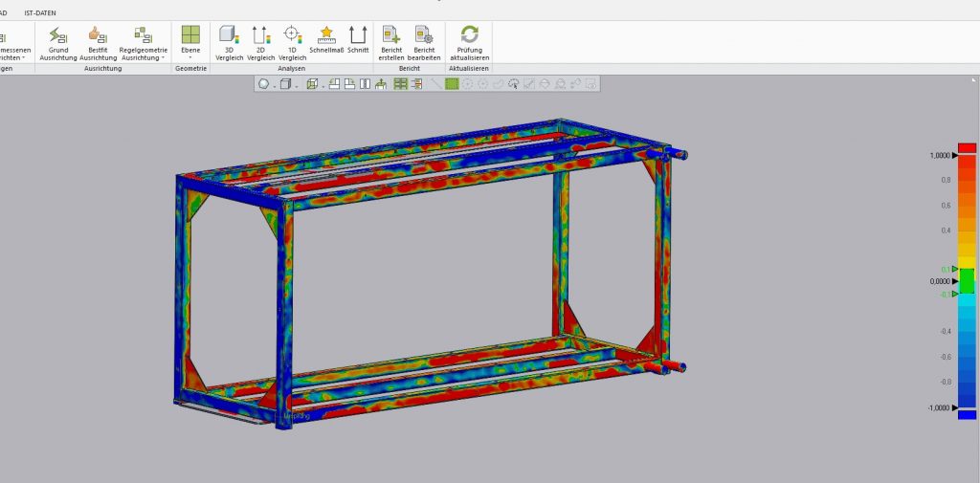Viewport: 980px width, 483px height.
Task: Select the 1D Vergleich tool
Action: (x=292, y=42)
